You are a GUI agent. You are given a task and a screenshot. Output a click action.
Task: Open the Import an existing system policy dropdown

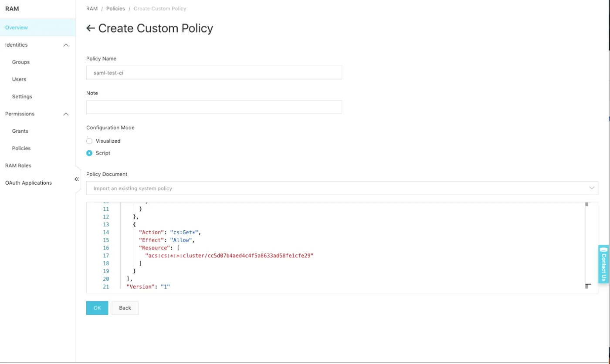(342, 188)
